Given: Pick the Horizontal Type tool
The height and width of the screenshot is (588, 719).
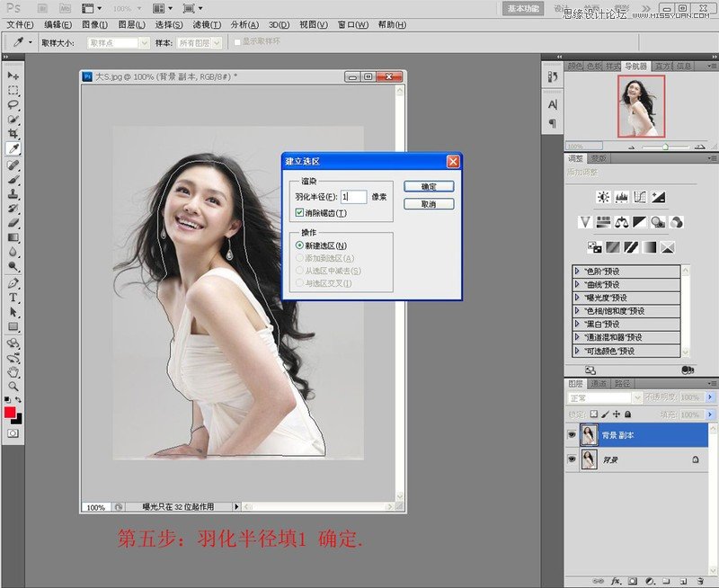Looking at the screenshot, I should click(x=13, y=298).
